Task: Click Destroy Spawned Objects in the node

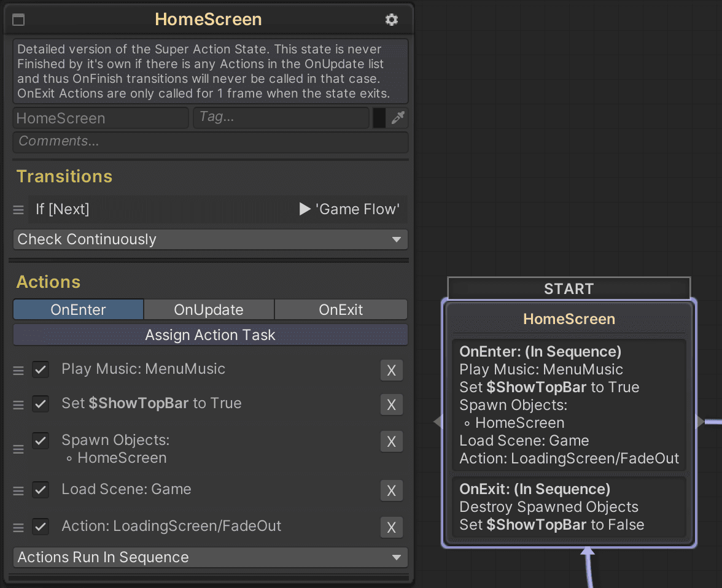Action: point(549,507)
